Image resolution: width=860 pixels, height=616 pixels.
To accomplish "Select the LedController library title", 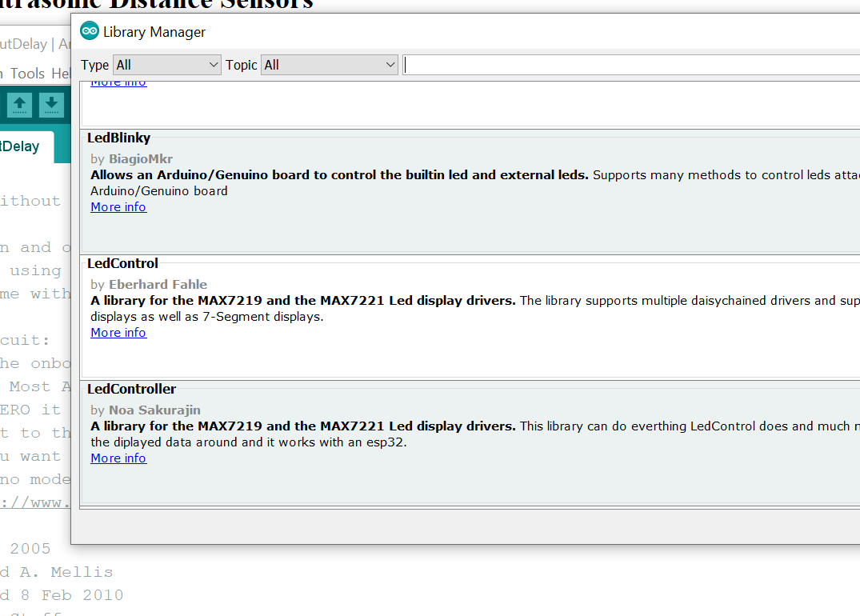I will (132, 389).
